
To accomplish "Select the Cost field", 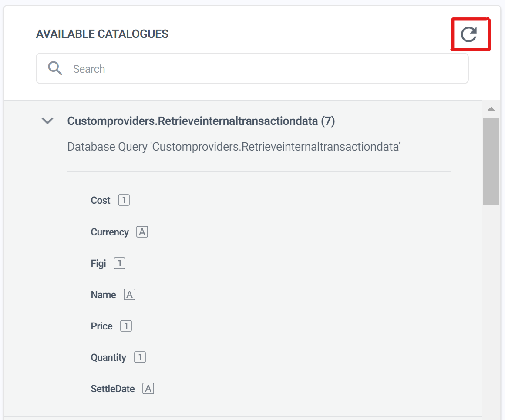I will click(x=101, y=200).
